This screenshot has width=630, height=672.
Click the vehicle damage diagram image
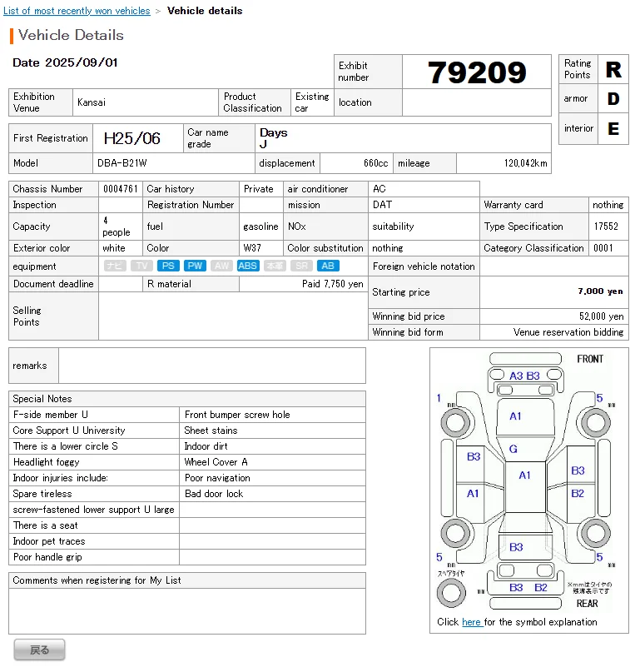pos(528,483)
